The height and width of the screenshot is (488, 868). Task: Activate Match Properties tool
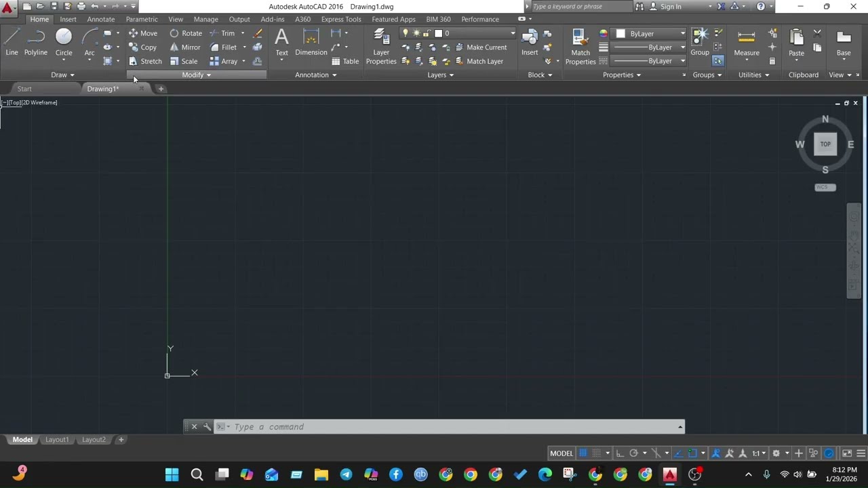pos(580,47)
